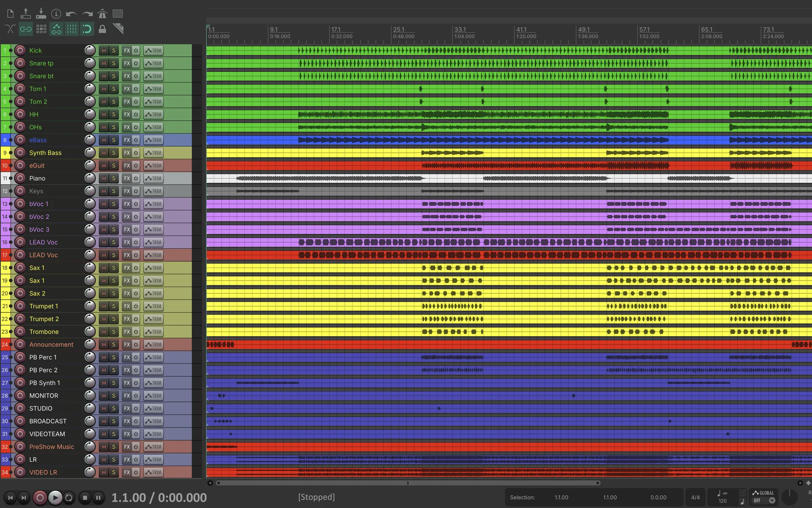
Task: Arm the Trombone track record button
Action: click(20, 331)
